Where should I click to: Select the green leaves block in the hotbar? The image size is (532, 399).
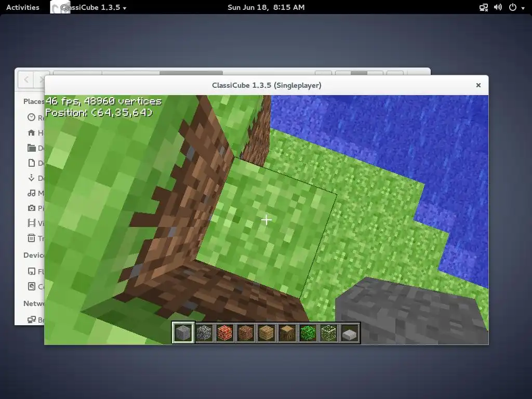click(x=308, y=333)
